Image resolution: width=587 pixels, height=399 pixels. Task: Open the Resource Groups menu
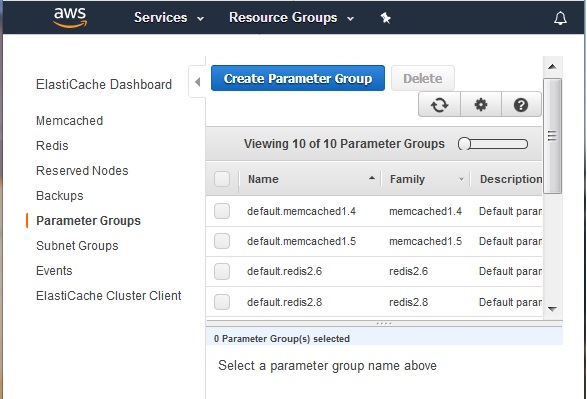point(291,18)
